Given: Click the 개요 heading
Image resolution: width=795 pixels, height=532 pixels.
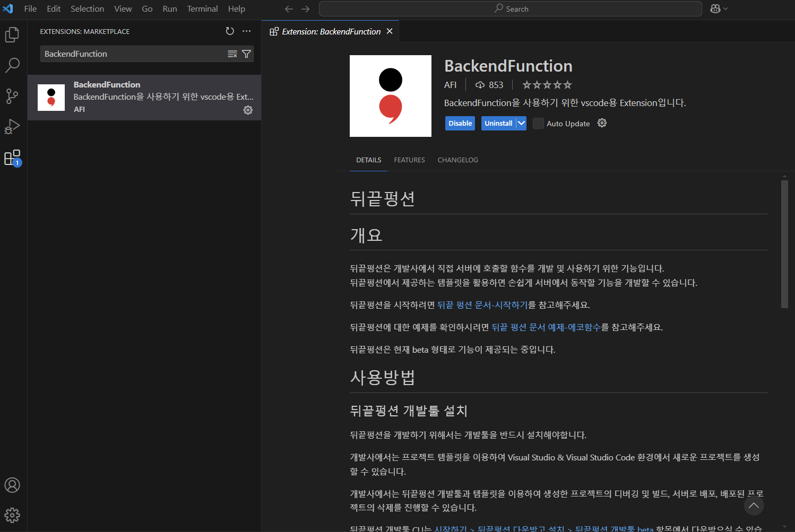Looking at the screenshot, I should pos(366,234).
